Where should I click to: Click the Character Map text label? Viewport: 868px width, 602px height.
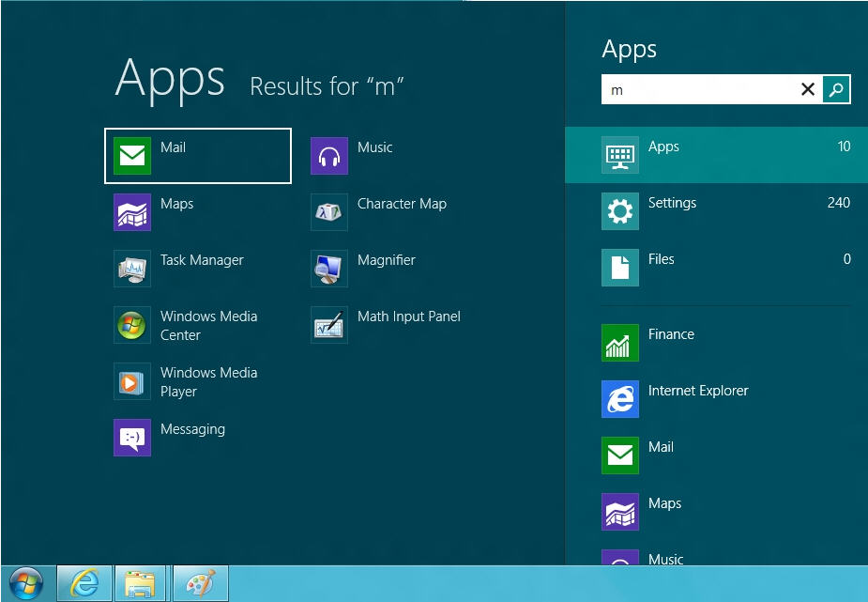(x=402, y=204)
